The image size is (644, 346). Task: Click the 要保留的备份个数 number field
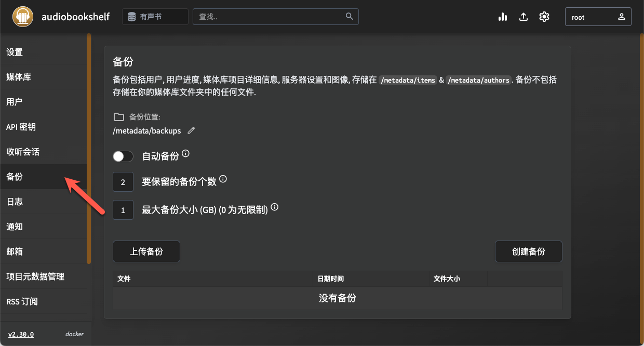(x=123, y=182)
